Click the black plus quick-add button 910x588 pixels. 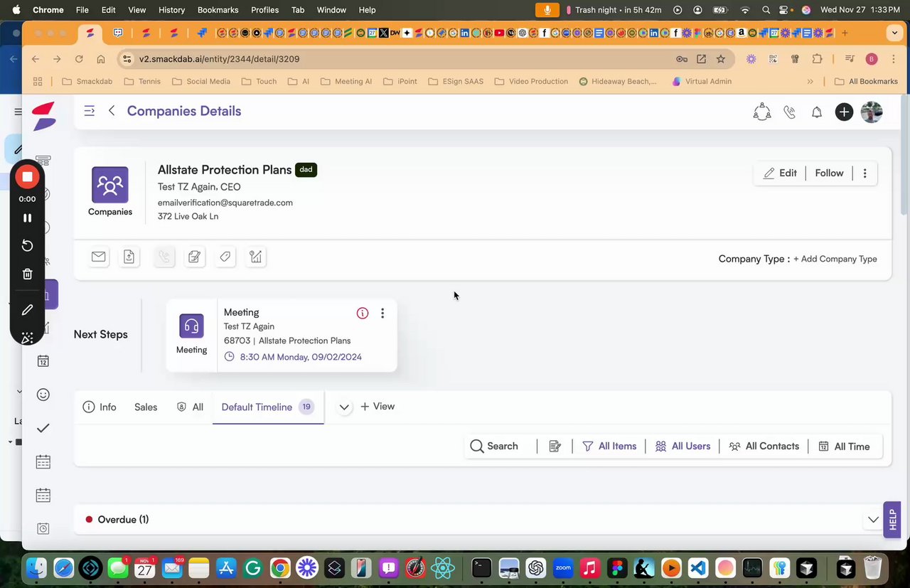tap(844, 112)
